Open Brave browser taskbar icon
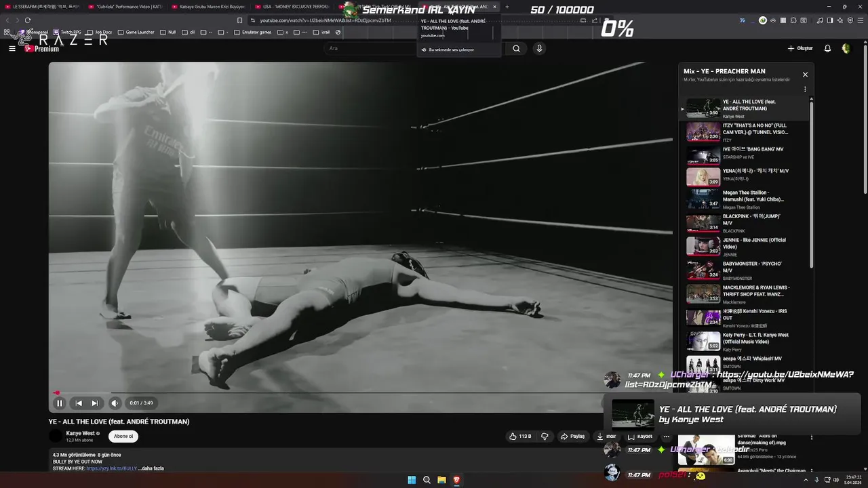 pos(456,480)
